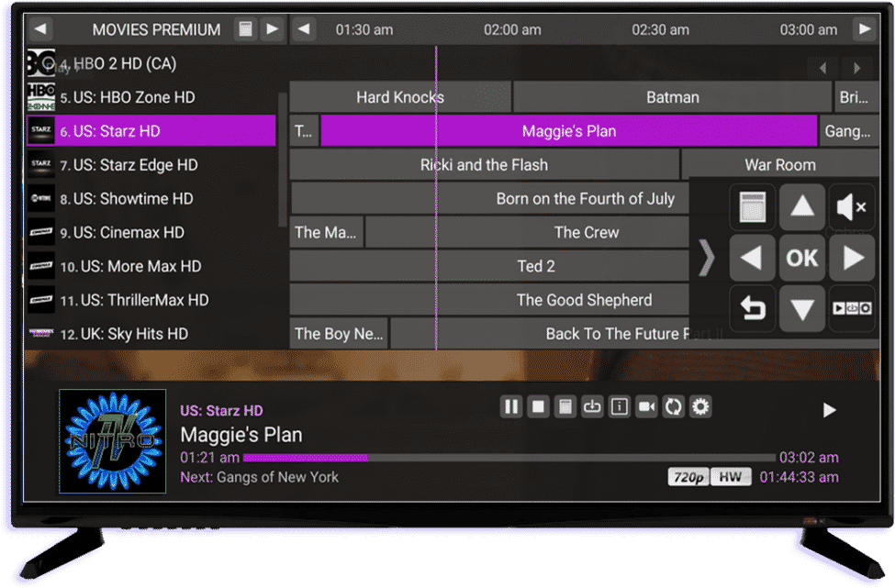895x588 pixels.
Task: Select the truncated Gang... program on Starz HD
Action: 849,130
